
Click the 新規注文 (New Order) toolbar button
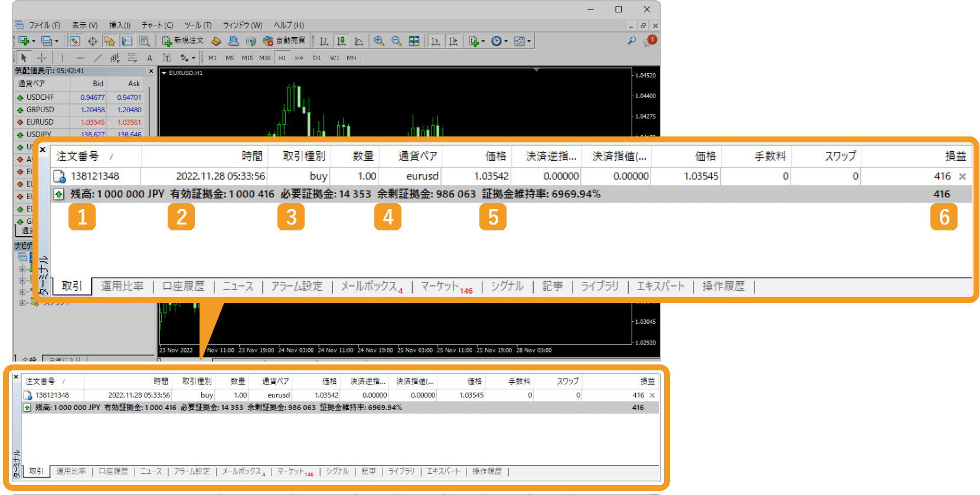coord(184,41)
